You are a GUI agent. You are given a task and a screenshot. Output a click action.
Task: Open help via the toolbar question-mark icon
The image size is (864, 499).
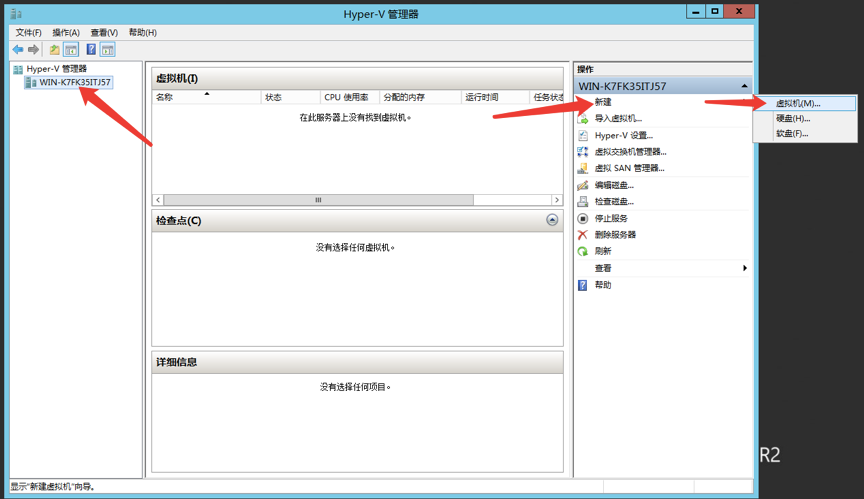[x=91, y=50]
